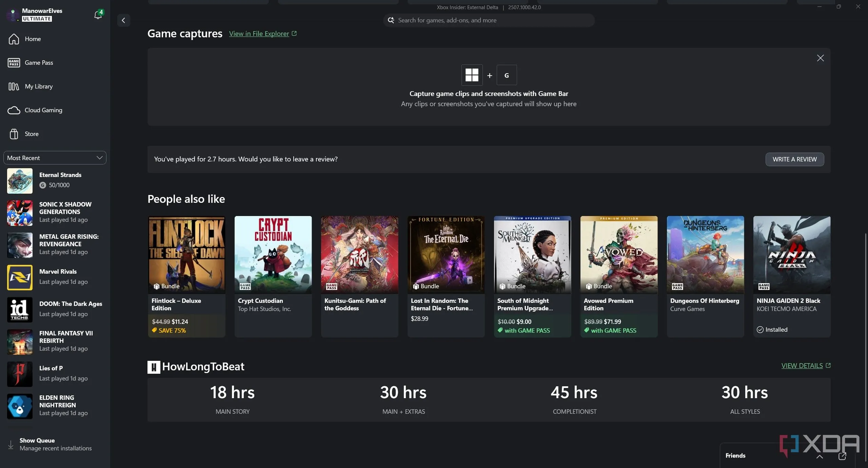Click the My Library books icon
868x468 pixels.
[14, 86]
